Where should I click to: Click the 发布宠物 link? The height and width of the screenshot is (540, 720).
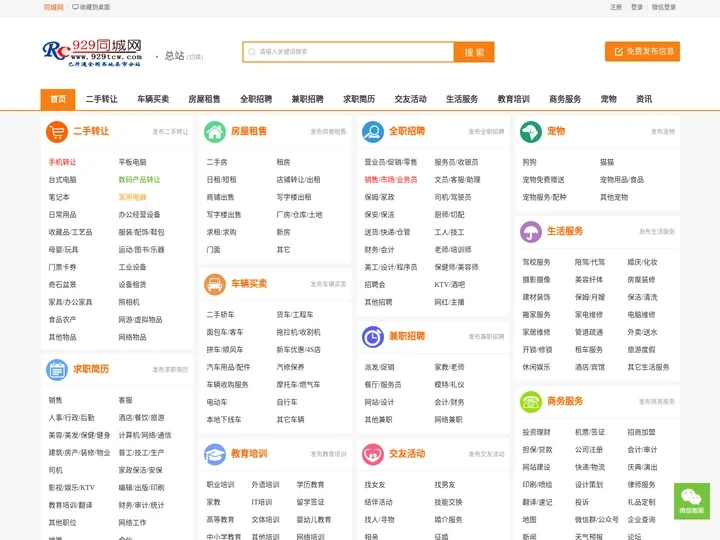(x=663, y=132)
